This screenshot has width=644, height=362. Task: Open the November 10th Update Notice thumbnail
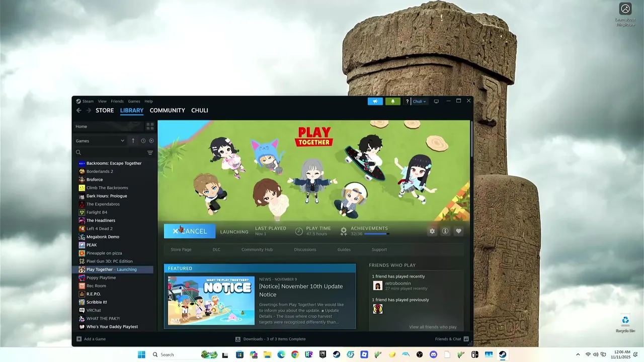tap(211, 301)
